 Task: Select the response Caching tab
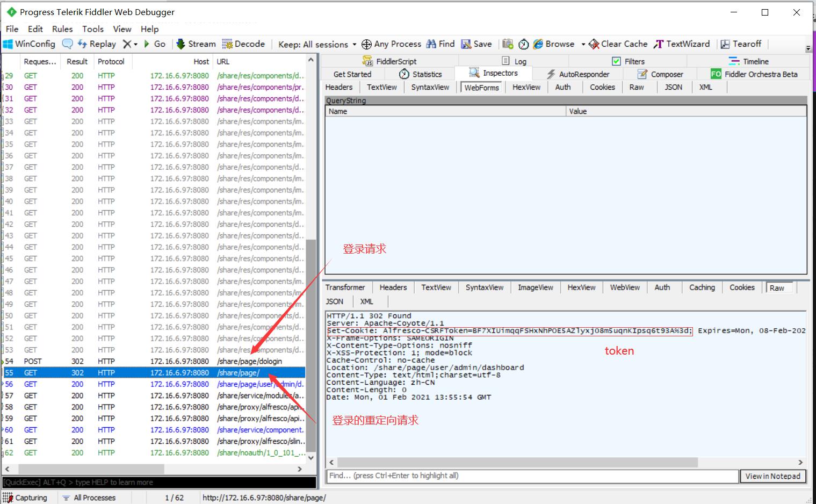(x=702, y=287)
